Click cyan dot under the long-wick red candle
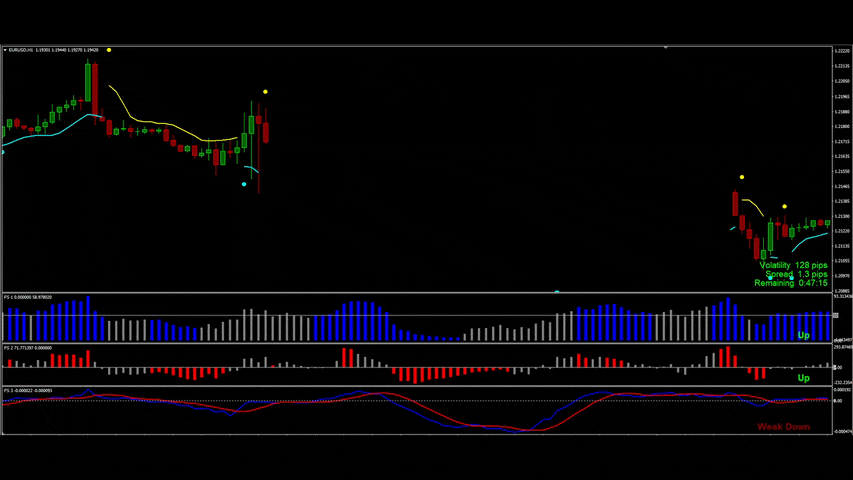Screen dimensions: 853x480 pos(246,184)
